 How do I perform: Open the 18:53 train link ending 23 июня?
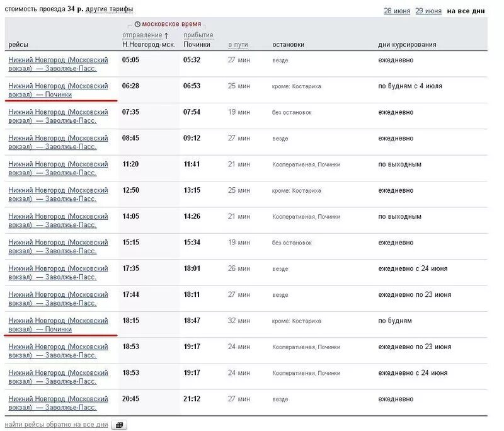[58, 350]
